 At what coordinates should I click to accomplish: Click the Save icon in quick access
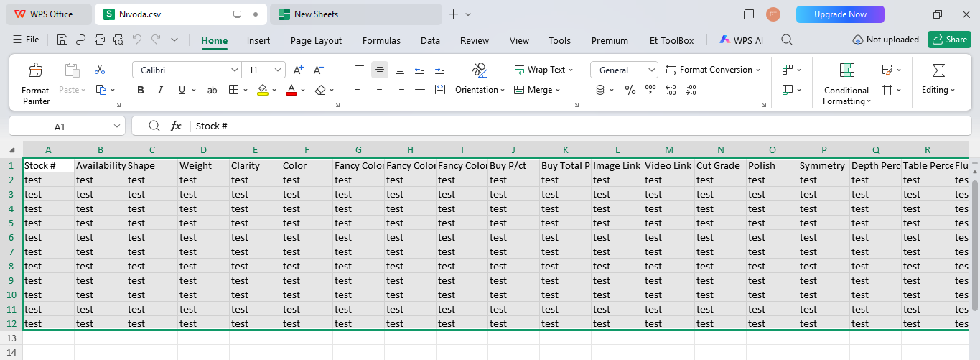click(62, 40)
